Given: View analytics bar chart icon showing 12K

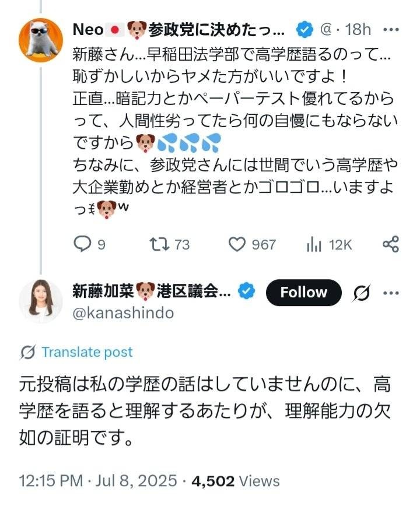Looking at the screenshot, I should (x=315, y=244).
